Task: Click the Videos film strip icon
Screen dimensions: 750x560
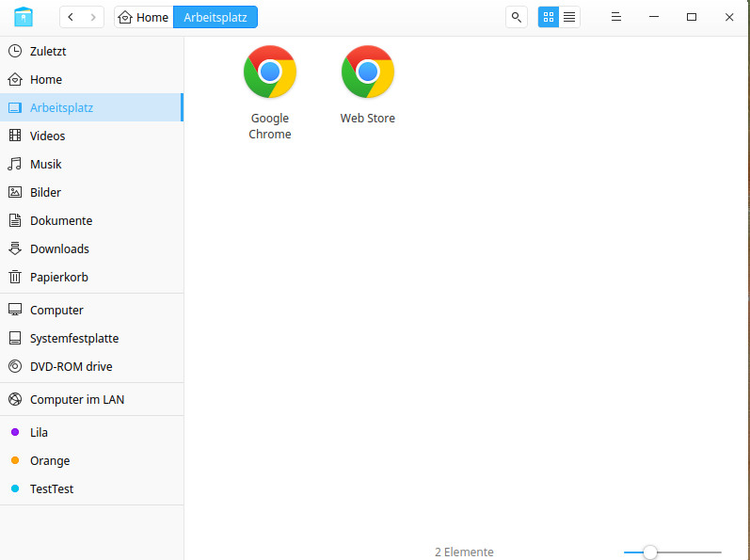Action: coord(15,136)
